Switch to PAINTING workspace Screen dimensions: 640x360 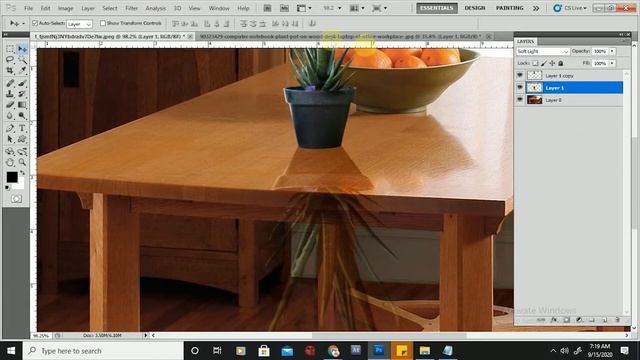point(509,8)
